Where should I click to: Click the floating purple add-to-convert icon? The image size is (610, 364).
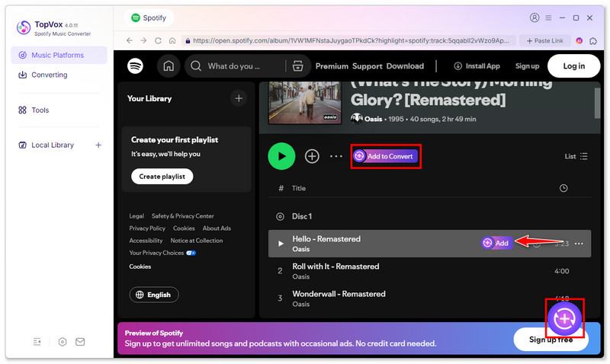(564, 318)
